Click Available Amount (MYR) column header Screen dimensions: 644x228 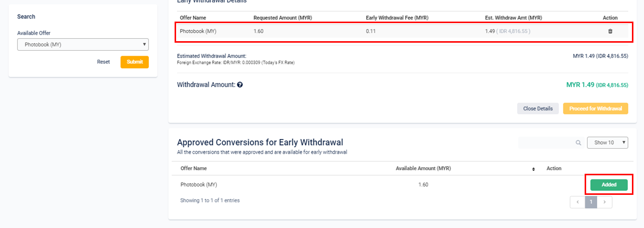coord(423,169)
